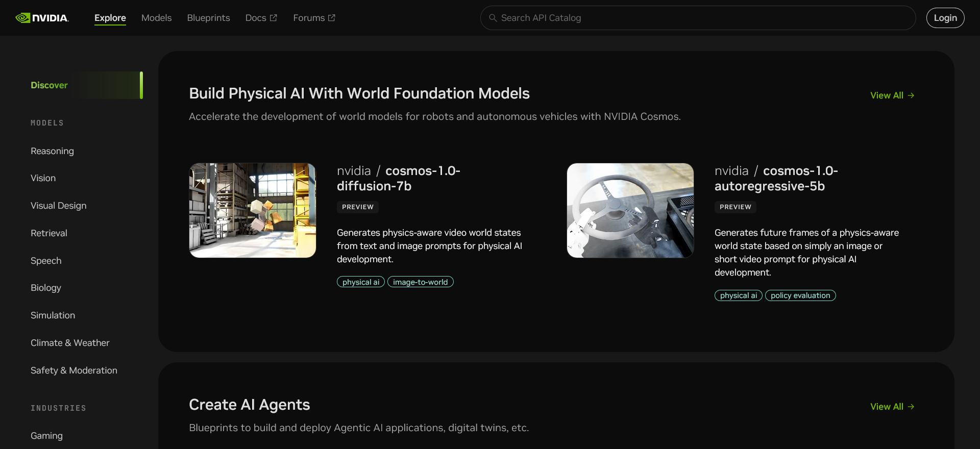980x449 pixels.
Task: Open Climate & Weather category
Action: 70,343
